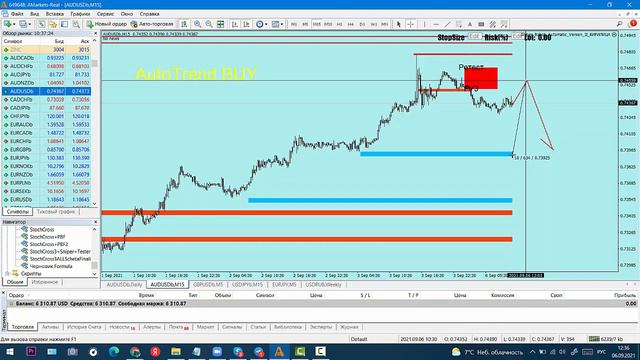This screenshot has height=360, width=640.
Task: Open the New Chart dropdown arrow
Action: point(14,24)
